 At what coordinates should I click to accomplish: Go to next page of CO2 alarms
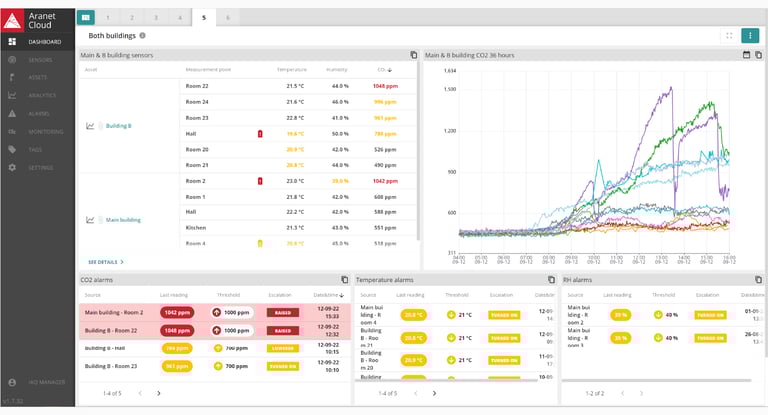[x=159, y=393]
